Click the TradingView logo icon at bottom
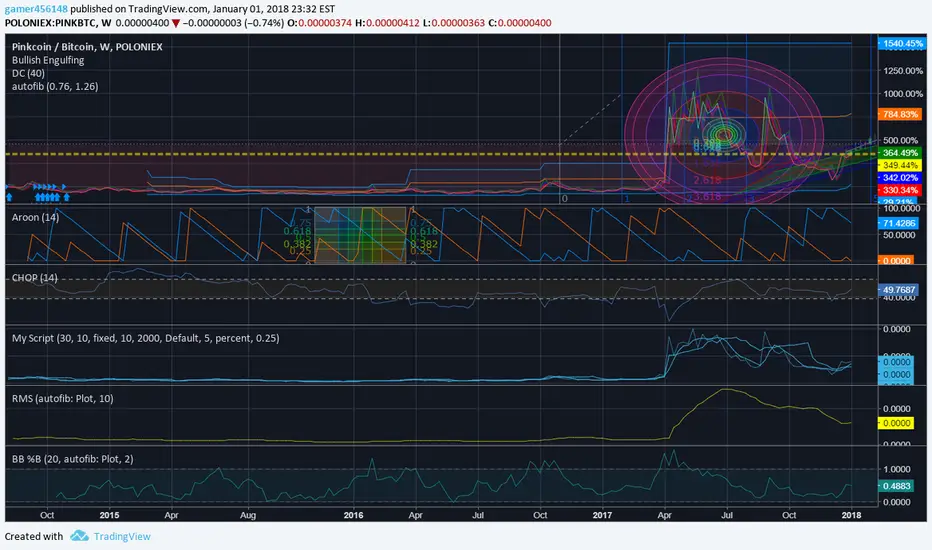Screen dimensions: 932x550 (x=79, y=536)
